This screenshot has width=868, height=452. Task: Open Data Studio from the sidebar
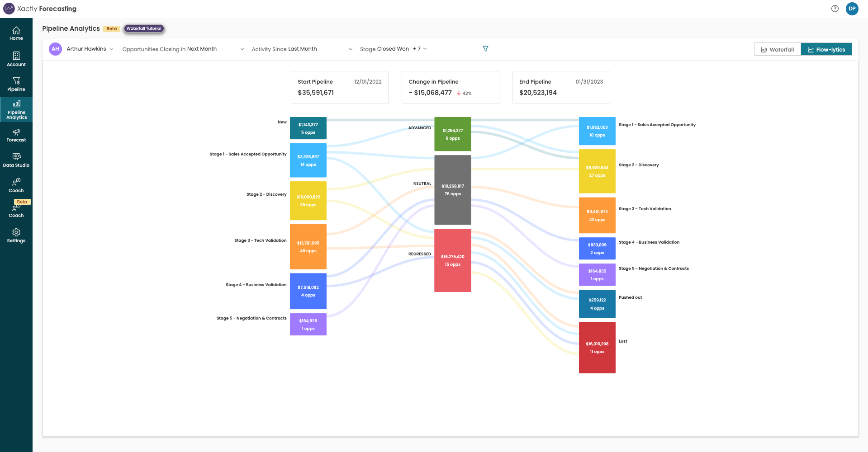[16, 159]
